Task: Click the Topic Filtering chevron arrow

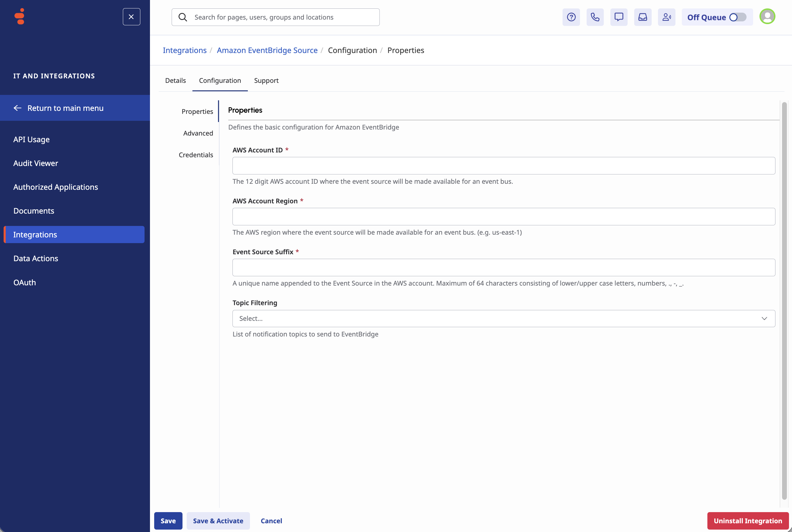Action: 764,318
